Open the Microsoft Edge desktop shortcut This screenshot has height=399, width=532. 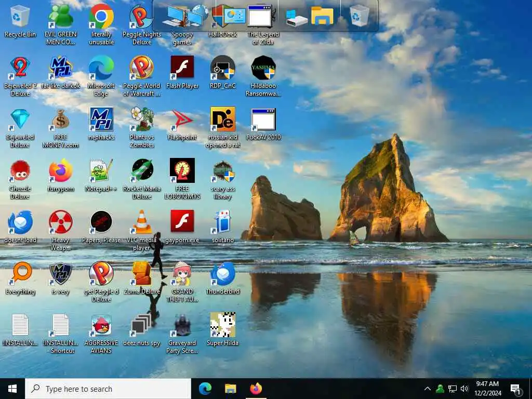point(101,76)
